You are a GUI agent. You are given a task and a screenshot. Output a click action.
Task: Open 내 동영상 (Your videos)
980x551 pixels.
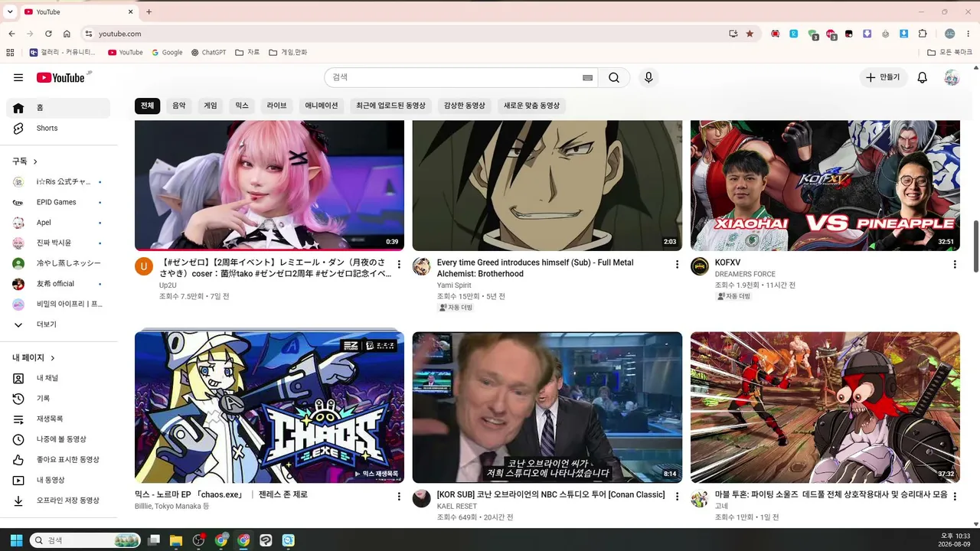click(58, 480)
